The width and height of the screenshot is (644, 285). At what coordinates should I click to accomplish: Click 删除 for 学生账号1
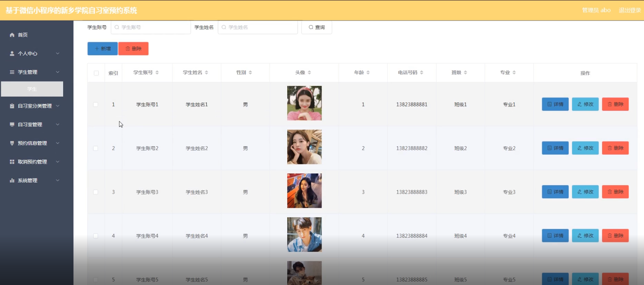coord(615,104)
